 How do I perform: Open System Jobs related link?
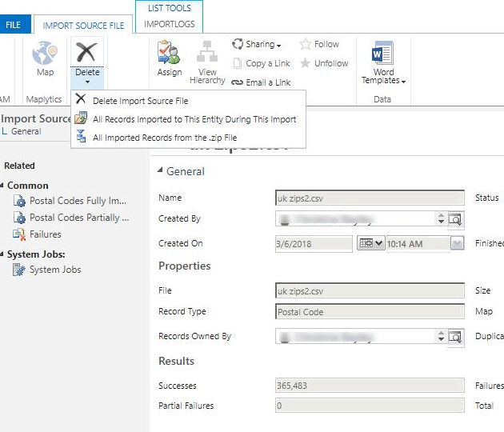click(x=55, y=270)
